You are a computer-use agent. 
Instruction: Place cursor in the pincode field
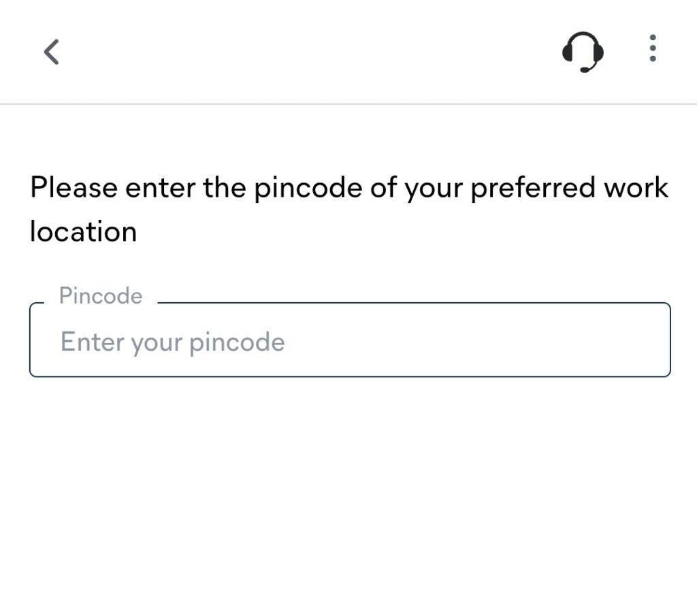pos(350,340)
